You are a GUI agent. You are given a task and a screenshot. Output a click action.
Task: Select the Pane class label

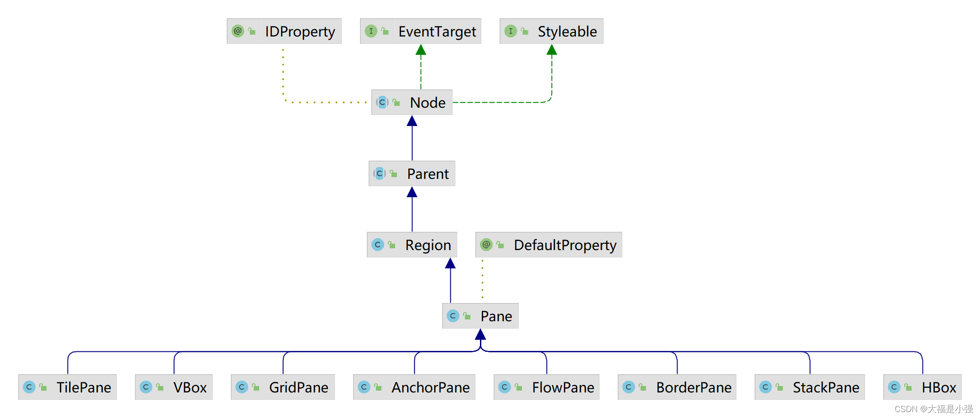click(x=496, y=316)
